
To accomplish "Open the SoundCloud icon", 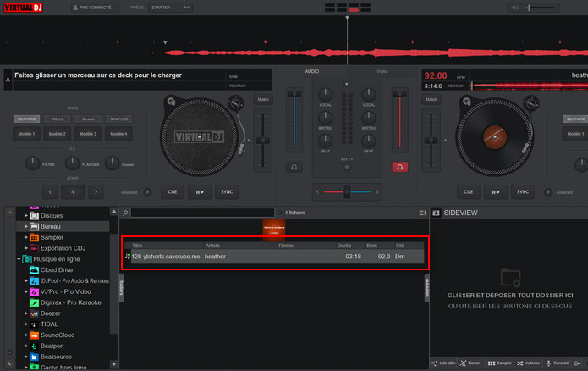I will [34, 335].
